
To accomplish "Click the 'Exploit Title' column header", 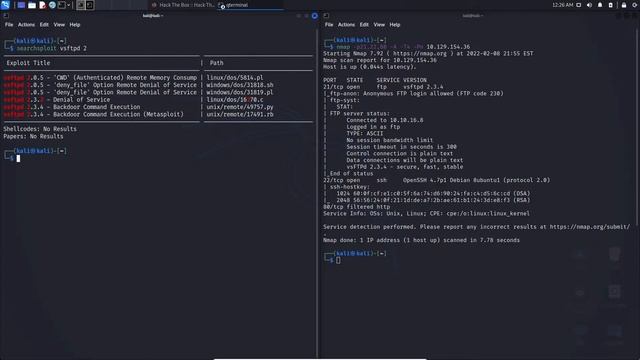I will [x=29, y=63].
